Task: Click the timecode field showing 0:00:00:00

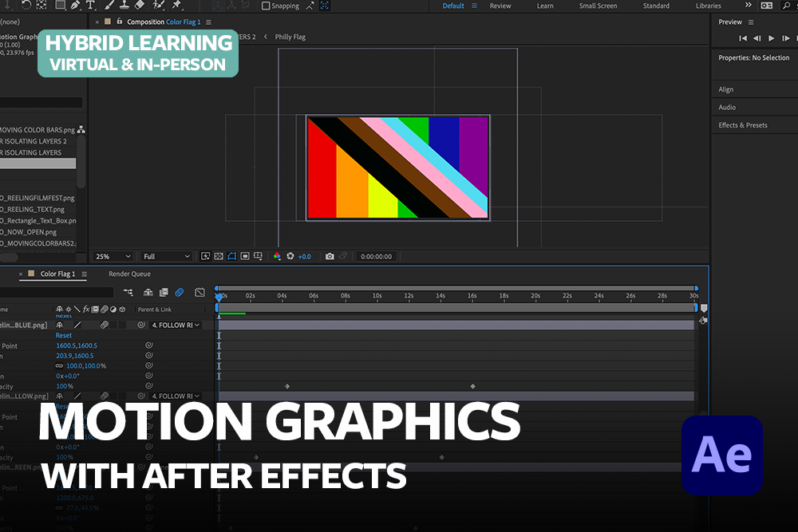Action: tap(377, 256)
